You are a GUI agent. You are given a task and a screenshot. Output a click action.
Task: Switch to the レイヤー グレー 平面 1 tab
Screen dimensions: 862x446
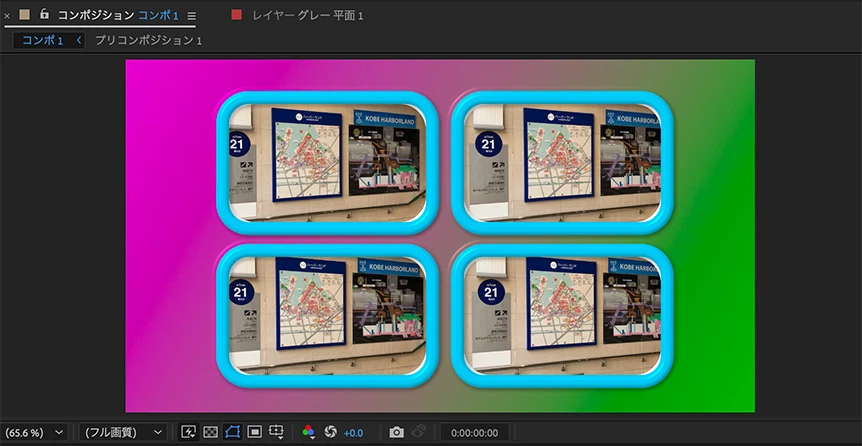click(x=308, y=16)
